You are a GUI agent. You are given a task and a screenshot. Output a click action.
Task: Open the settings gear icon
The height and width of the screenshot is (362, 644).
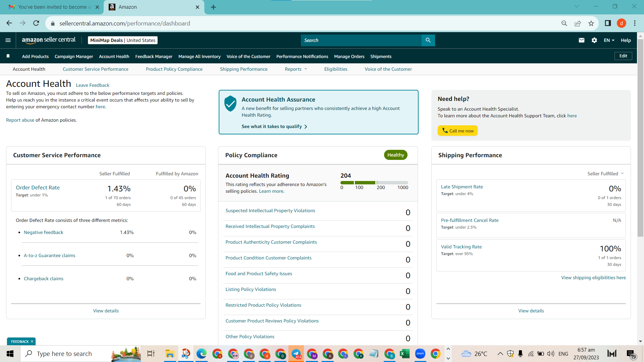pyautogui.click(x=594, y=40)
